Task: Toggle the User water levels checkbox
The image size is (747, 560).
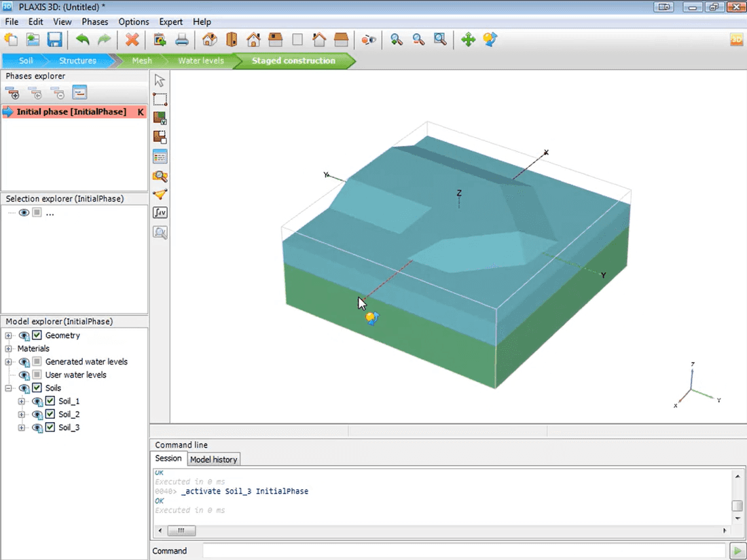Action: tap(37, 375)
